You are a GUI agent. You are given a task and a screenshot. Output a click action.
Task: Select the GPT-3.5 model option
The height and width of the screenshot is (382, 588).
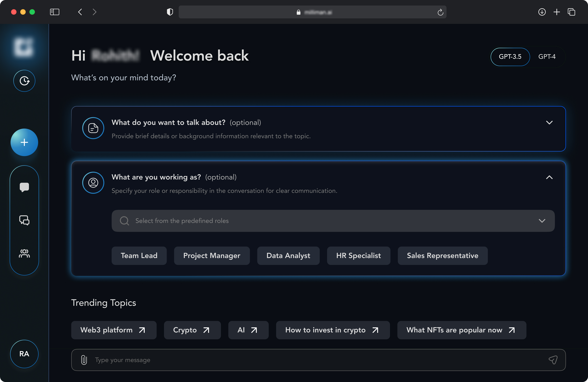coord(510,56)
